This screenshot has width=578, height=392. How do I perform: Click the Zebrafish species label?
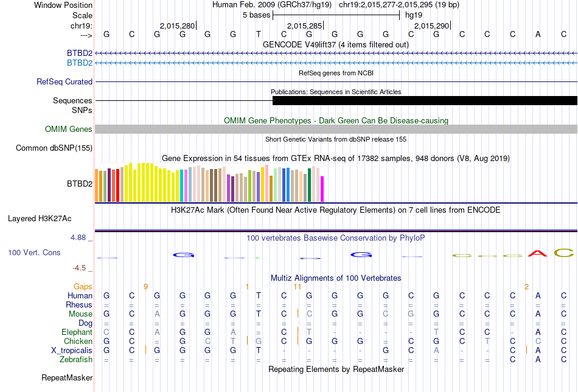(76, 359)
